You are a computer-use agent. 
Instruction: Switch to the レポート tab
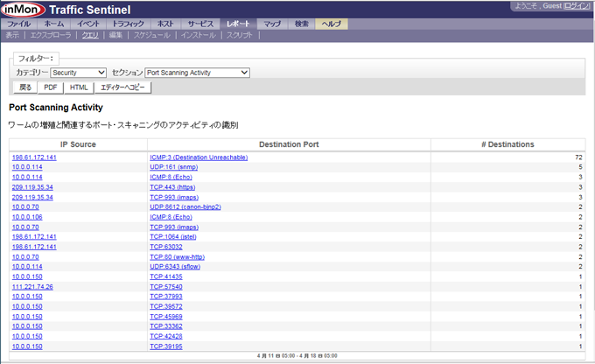click(x=238, y=24)
